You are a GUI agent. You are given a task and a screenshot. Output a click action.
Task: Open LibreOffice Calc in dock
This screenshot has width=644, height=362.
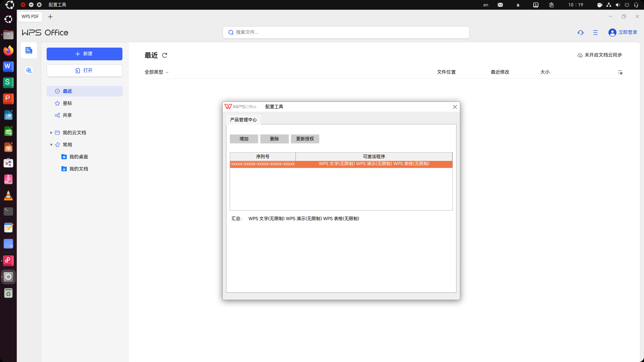click(8, 131)
